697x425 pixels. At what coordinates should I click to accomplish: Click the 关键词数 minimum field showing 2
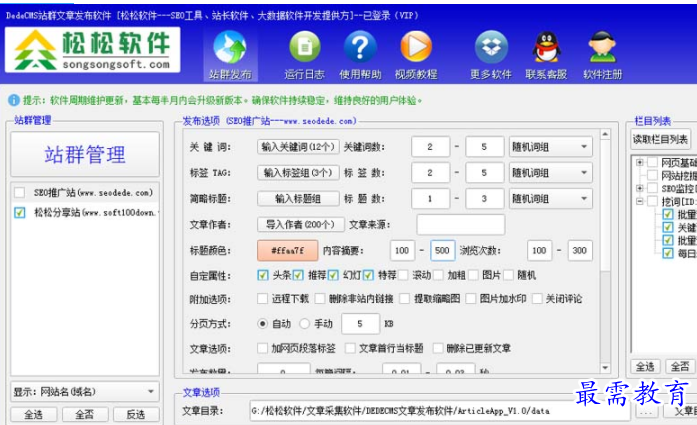pyautogui.click(x=430, y=147)
